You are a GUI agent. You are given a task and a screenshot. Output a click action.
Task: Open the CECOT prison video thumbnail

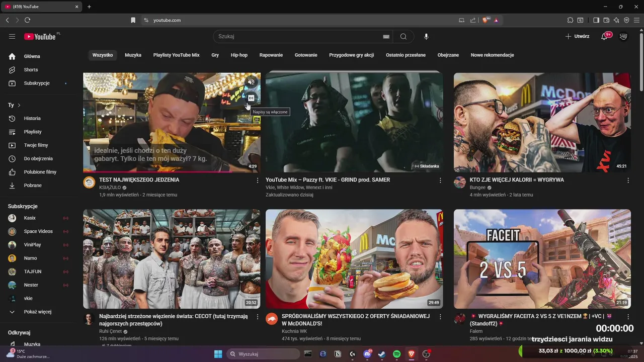[x=172, y=259]
